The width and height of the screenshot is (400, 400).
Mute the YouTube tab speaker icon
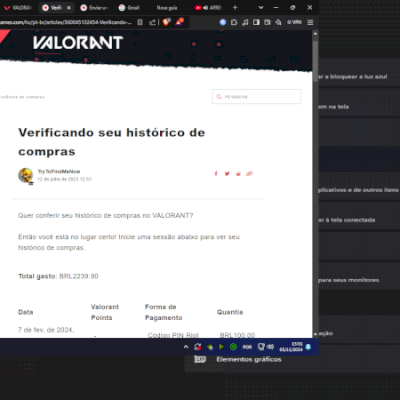click(206, 8)
